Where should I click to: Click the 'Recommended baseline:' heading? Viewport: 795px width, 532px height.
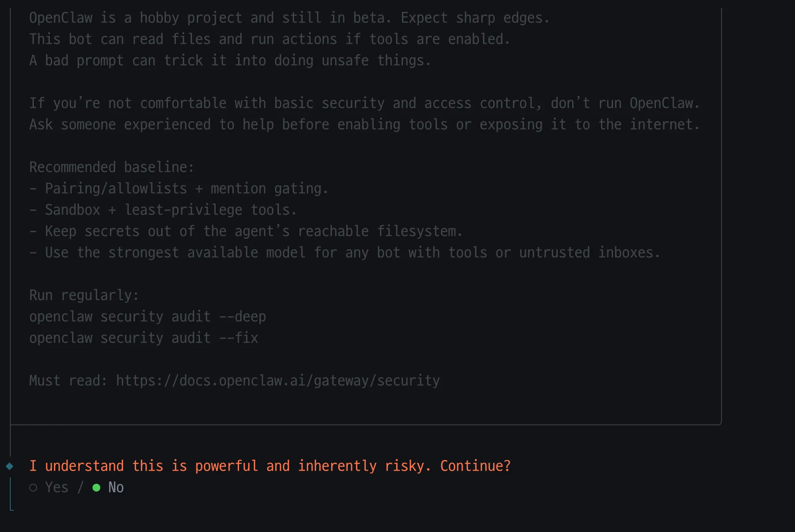point(112,167)
